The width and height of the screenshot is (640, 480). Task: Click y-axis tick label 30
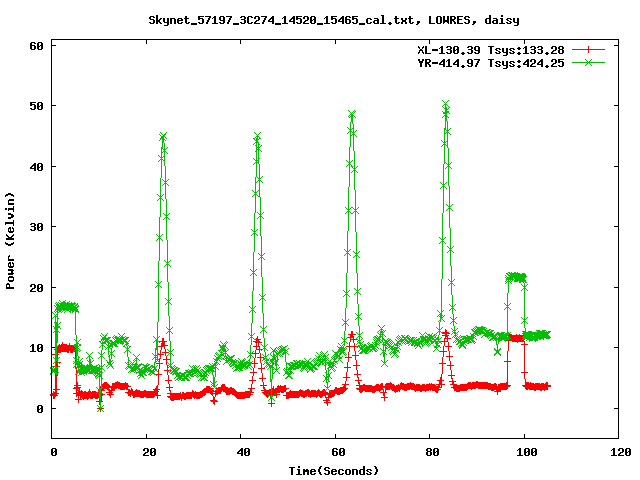[36, 227]
